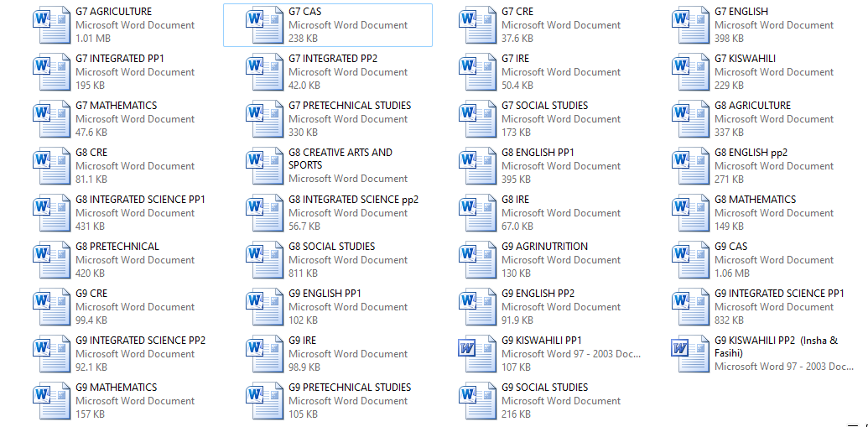868x427 pixels.
Task: Click the G7 PRETECHNICAL STUDIES file icon
Action: point(264,119)
